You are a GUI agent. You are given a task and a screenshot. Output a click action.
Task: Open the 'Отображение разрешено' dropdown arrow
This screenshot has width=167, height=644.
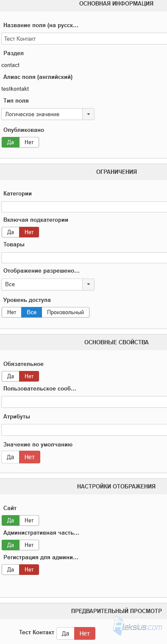[x=88, y=284]
